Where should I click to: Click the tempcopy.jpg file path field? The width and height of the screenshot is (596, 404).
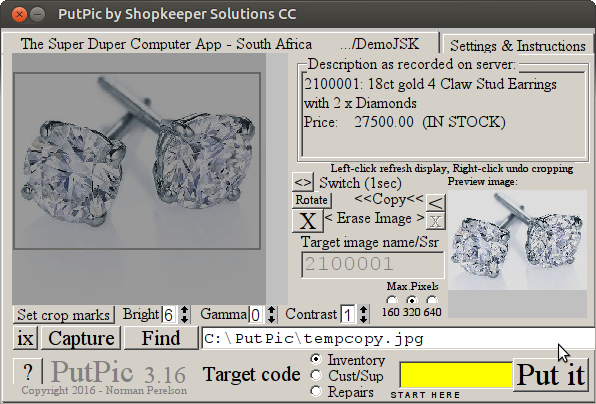click(398, 338)
